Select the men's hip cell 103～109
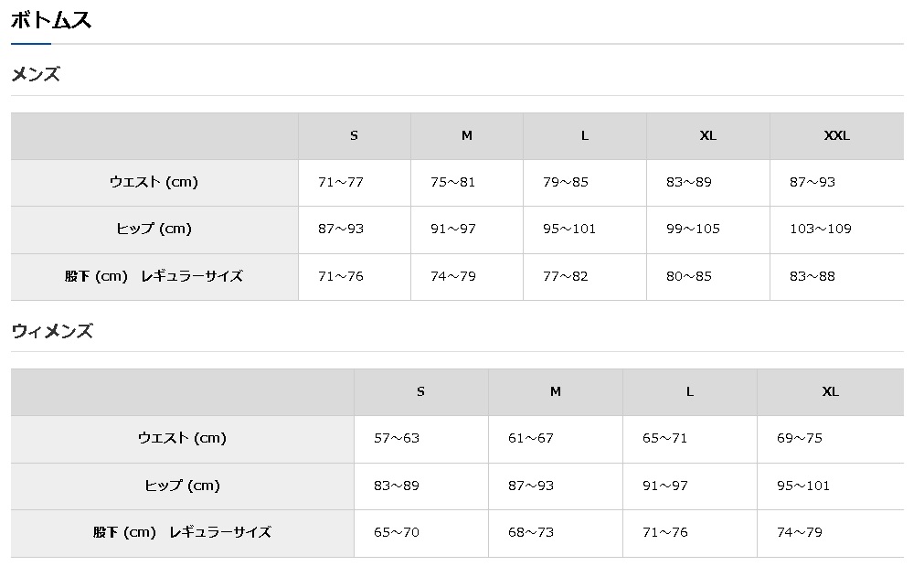Screen dimensions: 924x566 tap(820, 229)
